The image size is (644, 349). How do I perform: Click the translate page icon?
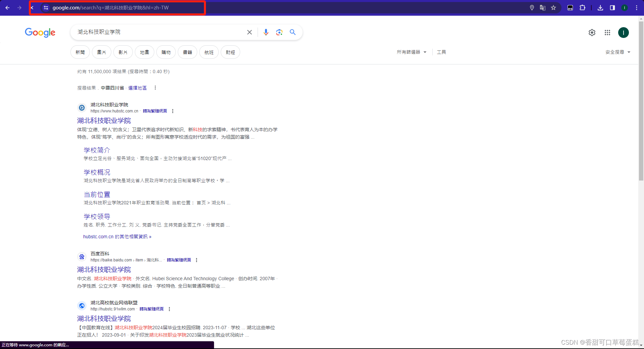tap(543, 8)
